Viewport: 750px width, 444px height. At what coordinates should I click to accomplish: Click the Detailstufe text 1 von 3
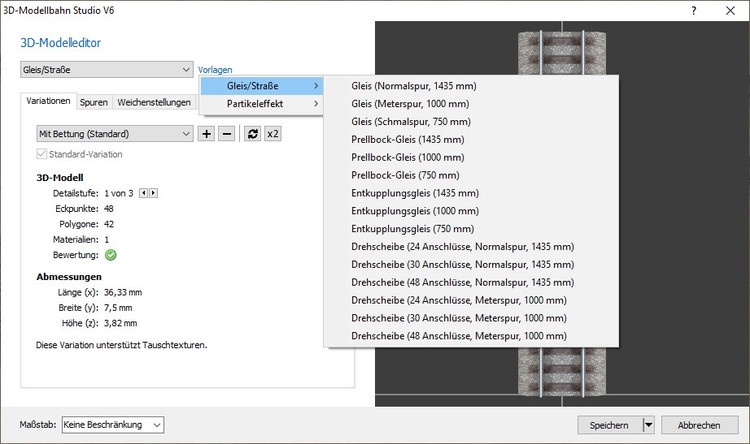tap(119, 193)
